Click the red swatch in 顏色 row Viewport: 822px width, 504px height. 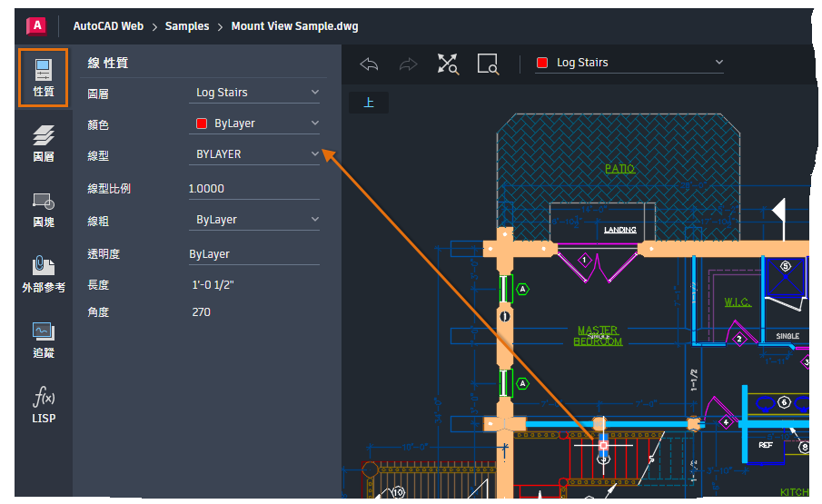coord(202,124)
